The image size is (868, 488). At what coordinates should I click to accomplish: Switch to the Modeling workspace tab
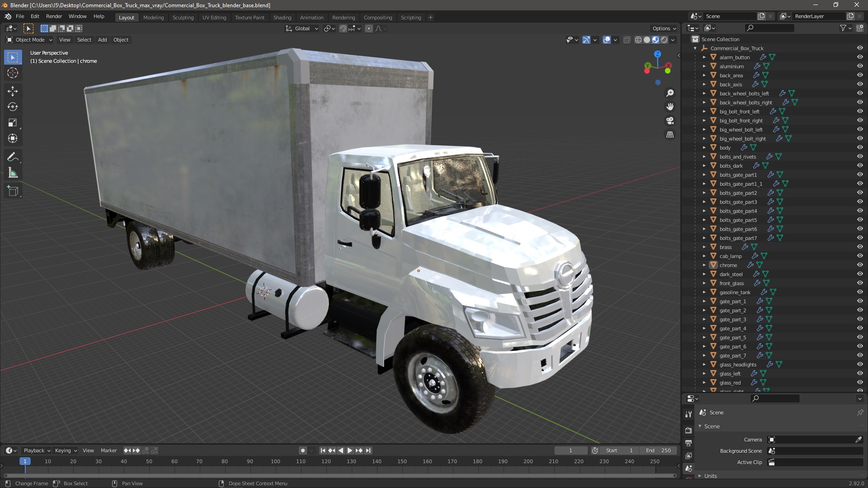click(x=153, y=18)
